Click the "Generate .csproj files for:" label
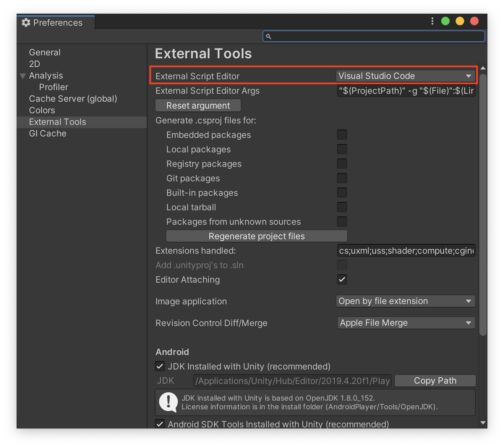The image size is (504, 448). coord(206,121)
